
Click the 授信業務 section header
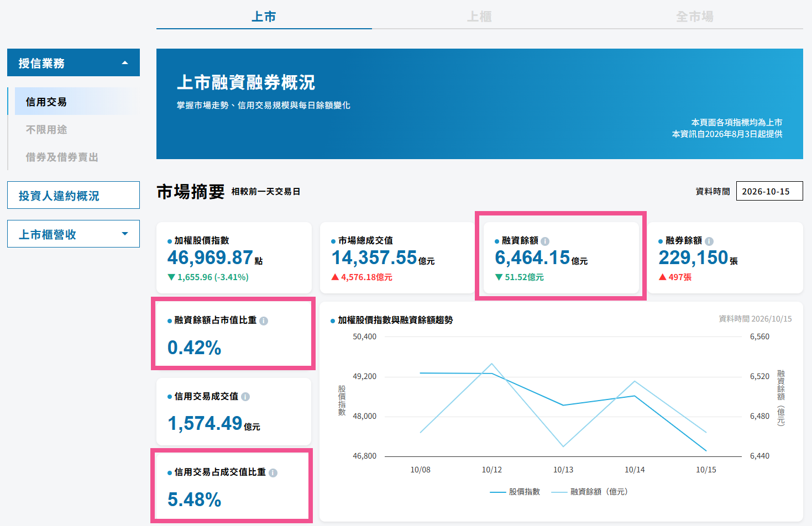coord(74,62)
